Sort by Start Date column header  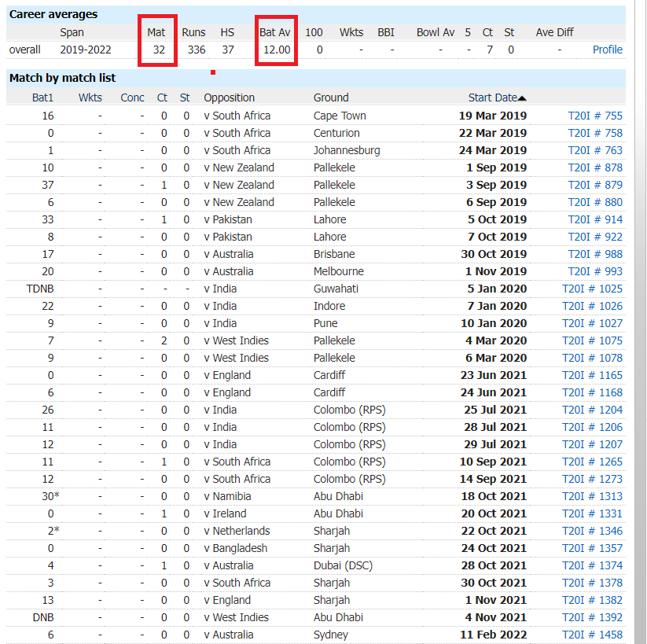(x=497, y=98)
